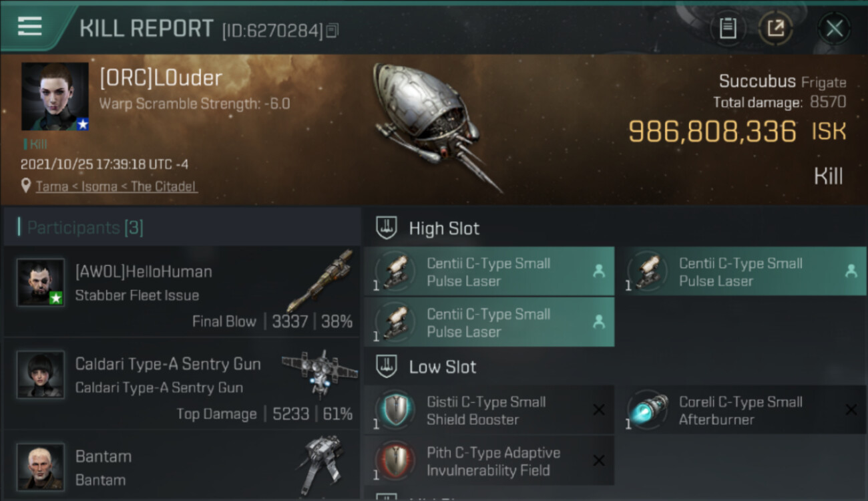Click the Low Slot shield icon
The width and height of the screenshot is (868, 501).
(x=387, y=366)
